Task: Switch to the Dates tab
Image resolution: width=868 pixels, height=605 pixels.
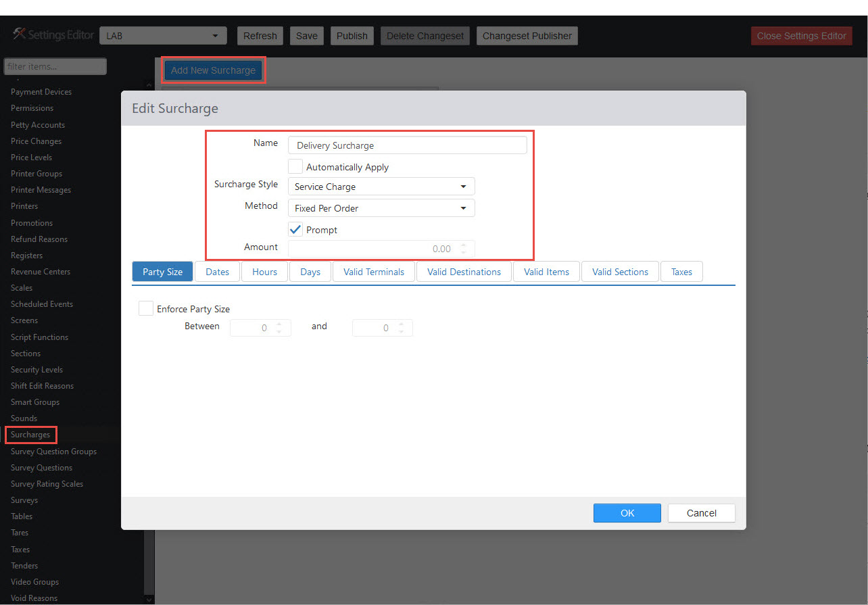Action: pos(218,272)
